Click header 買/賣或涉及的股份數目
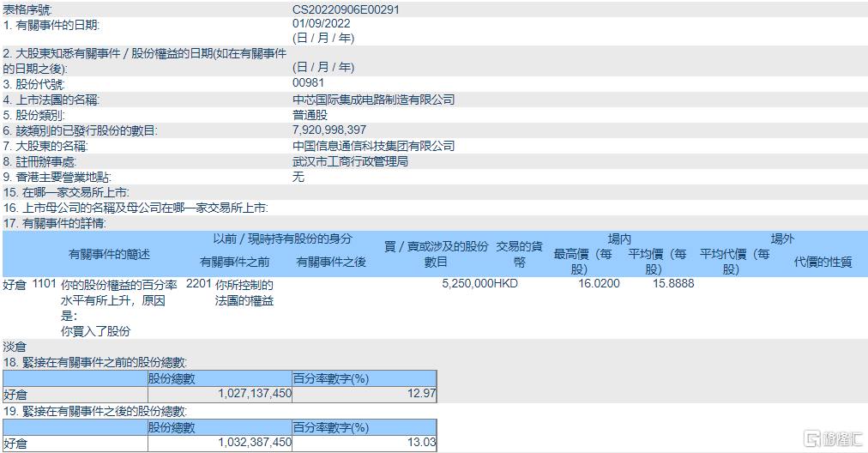Image resolution: width=868 pixels, height=453 pixels. tap(437, 254)
